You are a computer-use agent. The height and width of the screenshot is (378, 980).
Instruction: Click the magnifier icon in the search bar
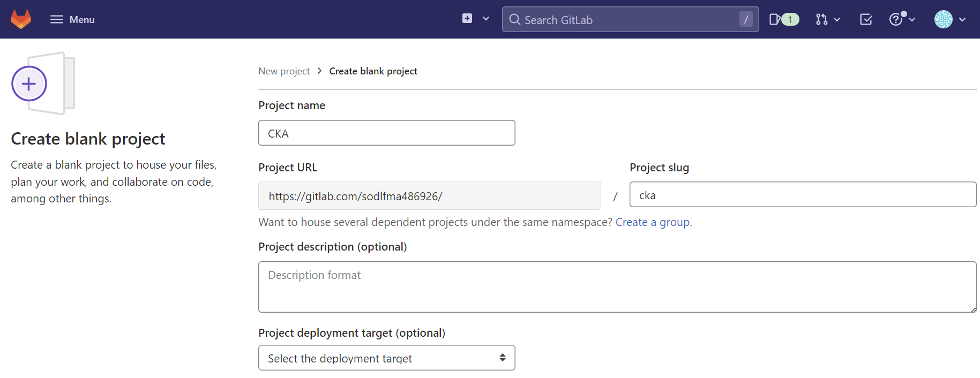click(514, 20)
